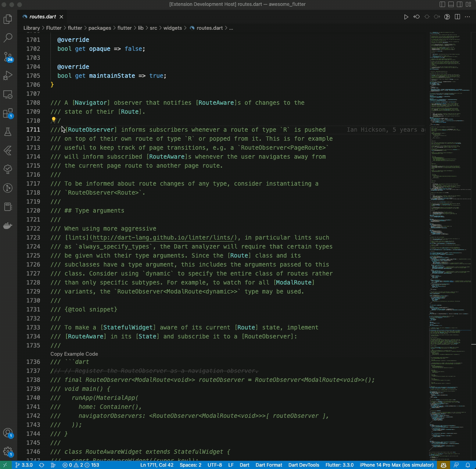476x469 pixels.
Task: Toggle the secondary side bar
Action: click(x=460, y=4)
